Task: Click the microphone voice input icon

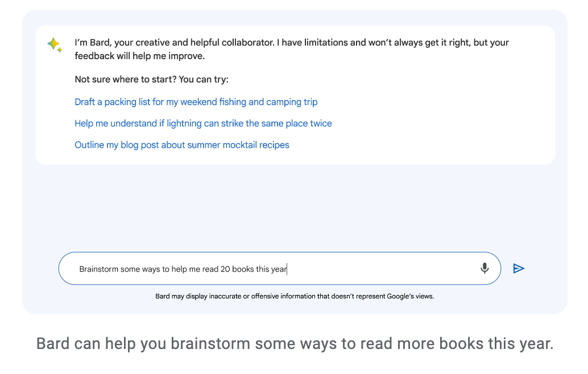Action: click(485, 268)
